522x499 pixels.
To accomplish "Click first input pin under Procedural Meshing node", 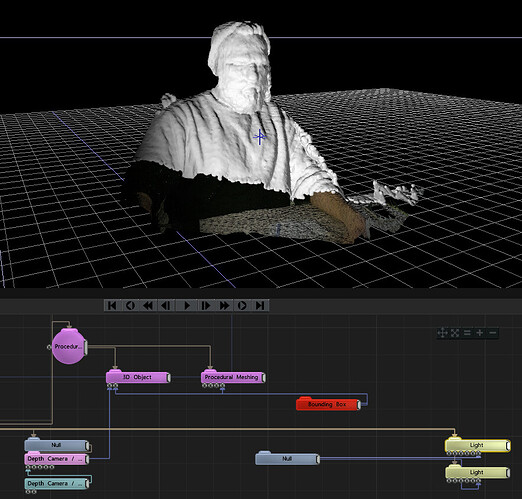I will tap(204, 386).
